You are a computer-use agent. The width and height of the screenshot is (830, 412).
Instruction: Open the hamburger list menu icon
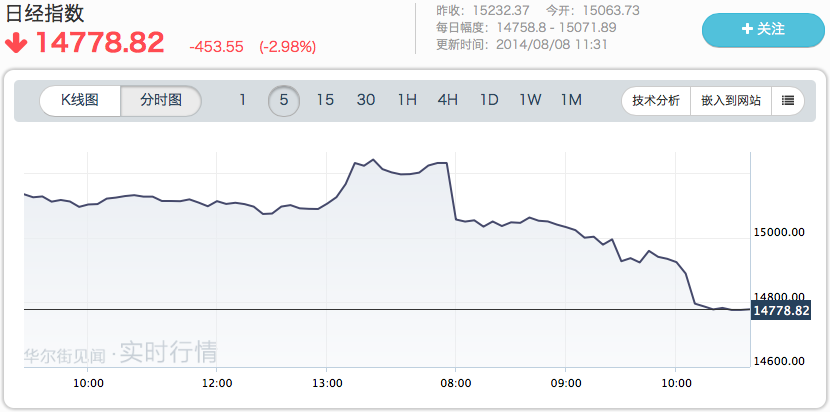pos(787,100)
